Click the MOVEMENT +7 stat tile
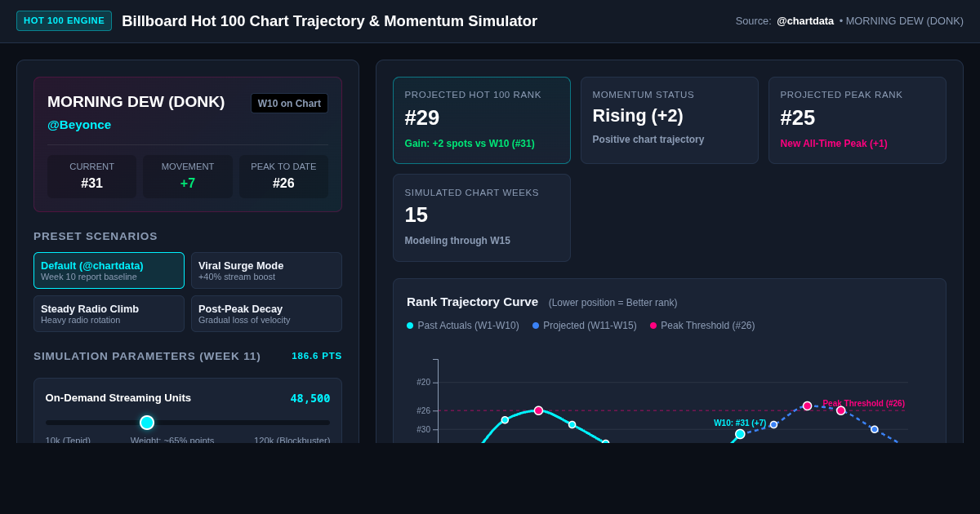 coord(188,176)
